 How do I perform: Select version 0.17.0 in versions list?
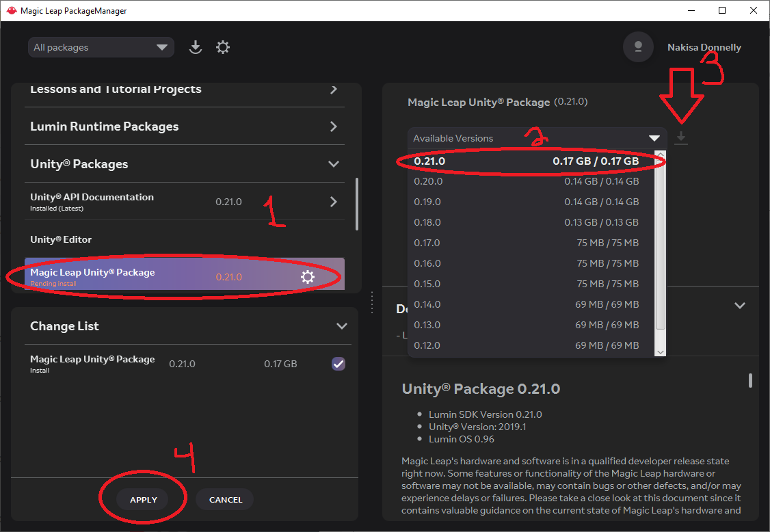531,243
